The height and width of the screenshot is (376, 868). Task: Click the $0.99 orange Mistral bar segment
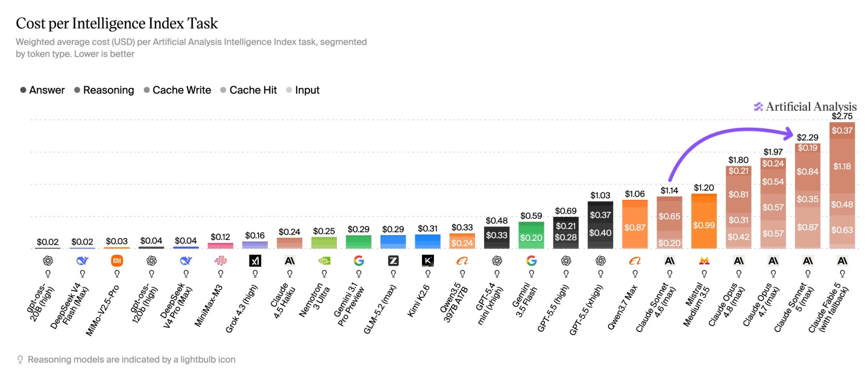703,225
